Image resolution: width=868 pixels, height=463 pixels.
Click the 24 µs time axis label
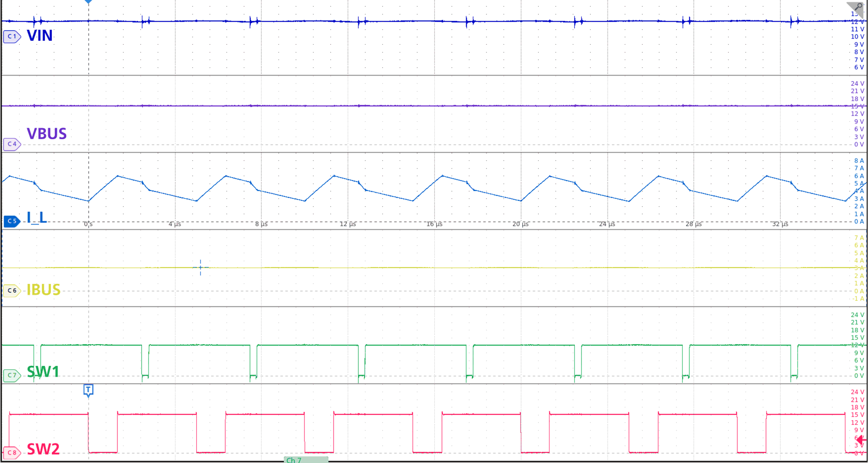pos(607,224)
